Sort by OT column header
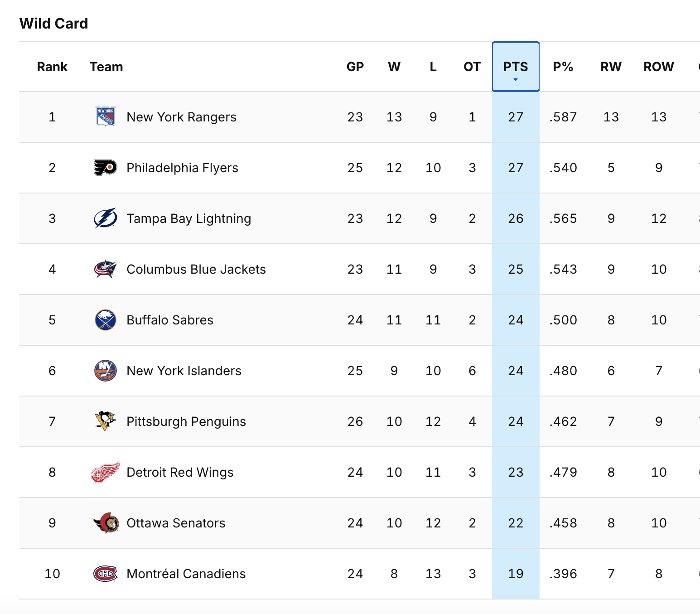 click(472, 67)
